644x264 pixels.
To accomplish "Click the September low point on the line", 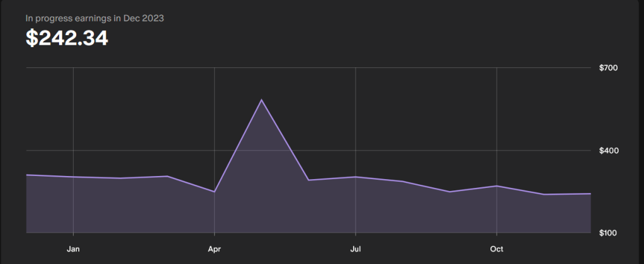I will (449, 192).
